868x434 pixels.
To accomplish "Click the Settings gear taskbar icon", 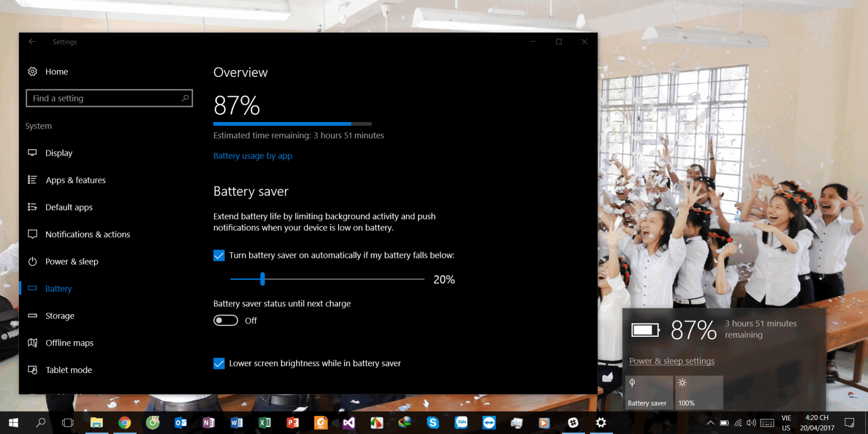I will (601, 423).
